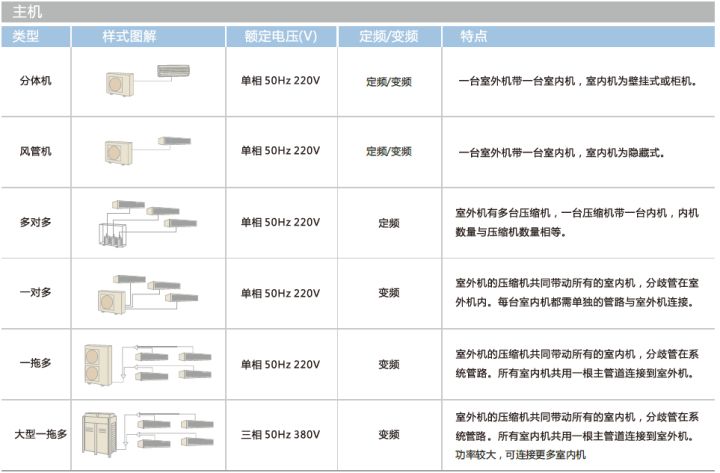Click the 定频 cell in 多对多 row

[x=389, y=222]
